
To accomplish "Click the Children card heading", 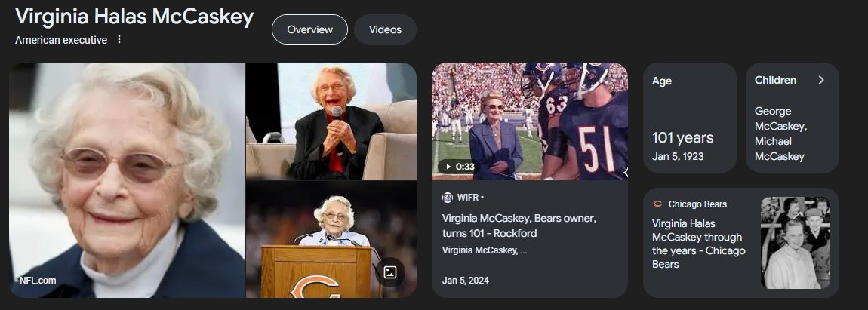I will pos(775,80).
